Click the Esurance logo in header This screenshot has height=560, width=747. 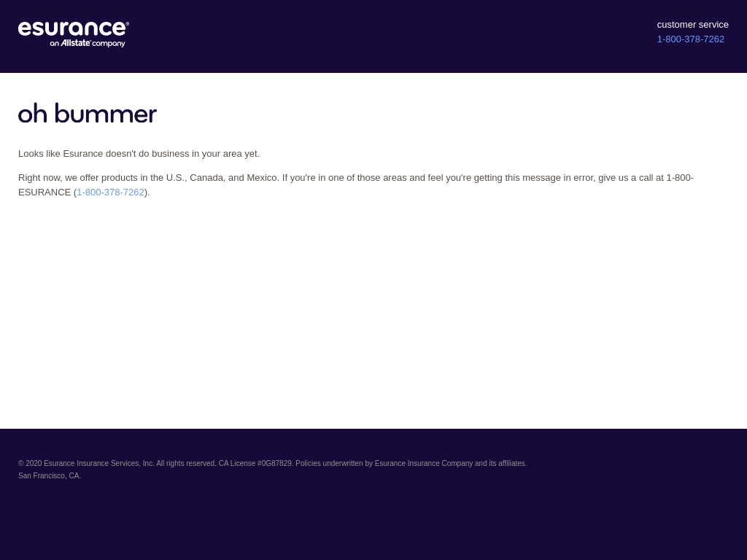point(74,34)
